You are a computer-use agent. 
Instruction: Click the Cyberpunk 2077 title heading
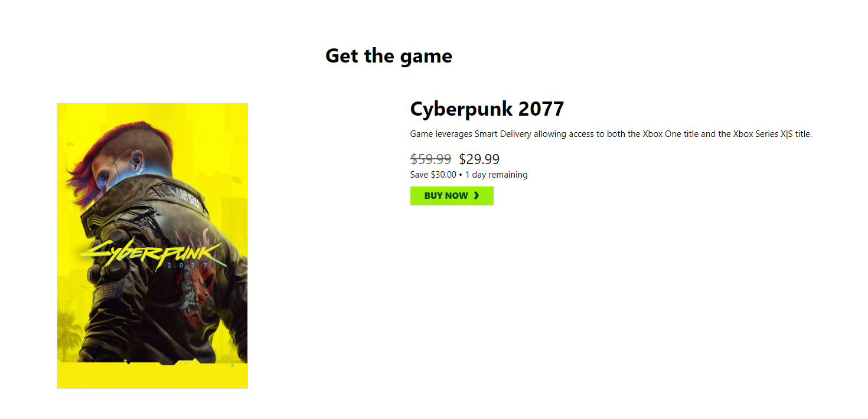tap(487, 109)
